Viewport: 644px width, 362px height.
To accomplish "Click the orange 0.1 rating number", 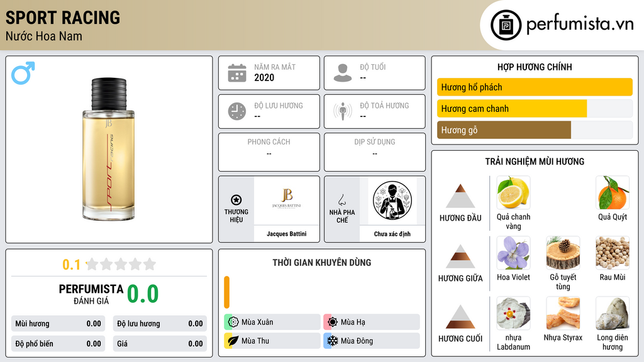I will pos(72,265).
